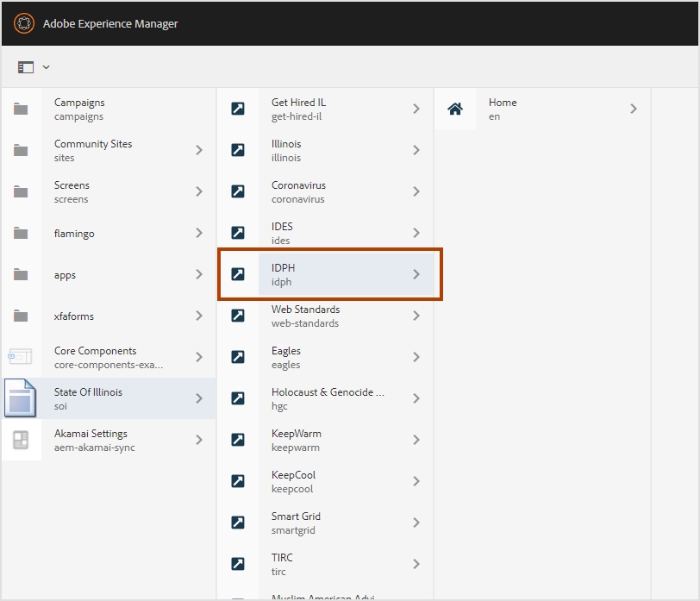This screenshot has height=601, width=700.
Task: Expand xfaforms using its chevron arrow
Action: [x=199, y=316]
